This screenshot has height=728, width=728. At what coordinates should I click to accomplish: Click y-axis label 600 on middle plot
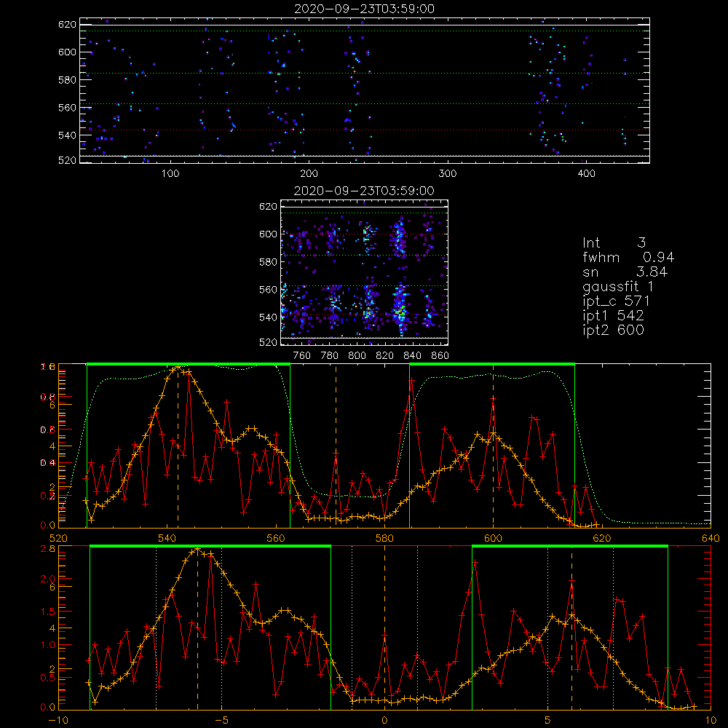(268, 234)
